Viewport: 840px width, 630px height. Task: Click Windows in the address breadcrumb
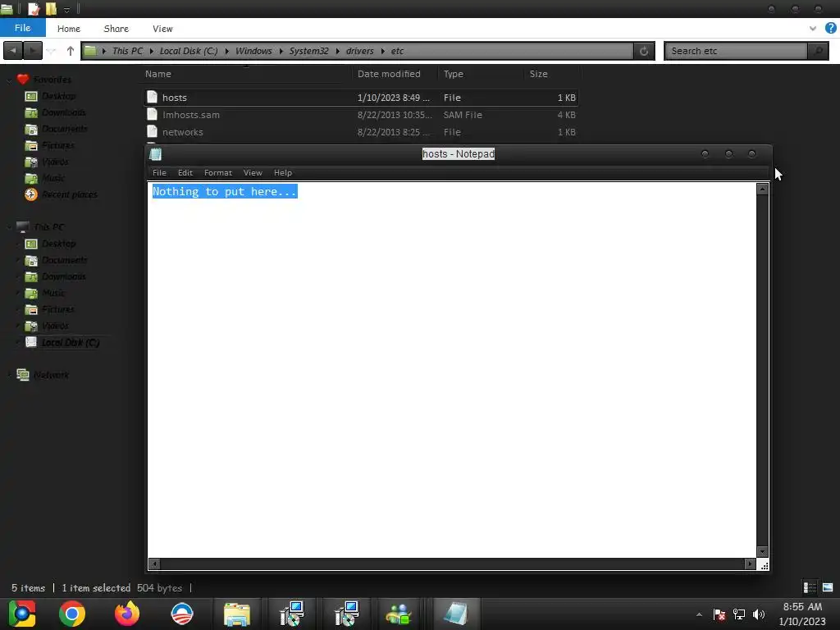tap(253, 51)
